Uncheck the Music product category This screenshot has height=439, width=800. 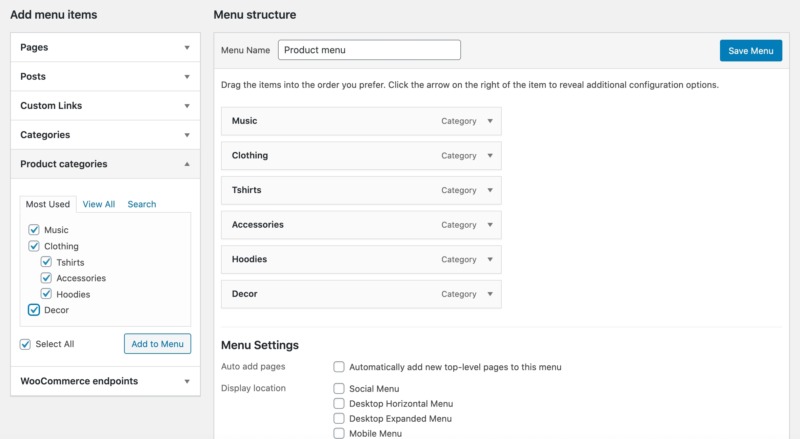point(34,230)
